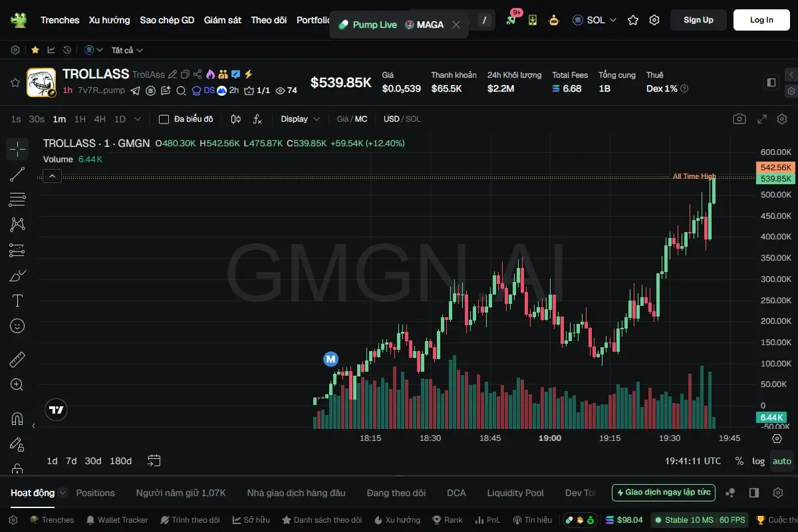Enable the Đa biểu đồ checkbox
Screen dimensions: 798x532
coord(164,119)
